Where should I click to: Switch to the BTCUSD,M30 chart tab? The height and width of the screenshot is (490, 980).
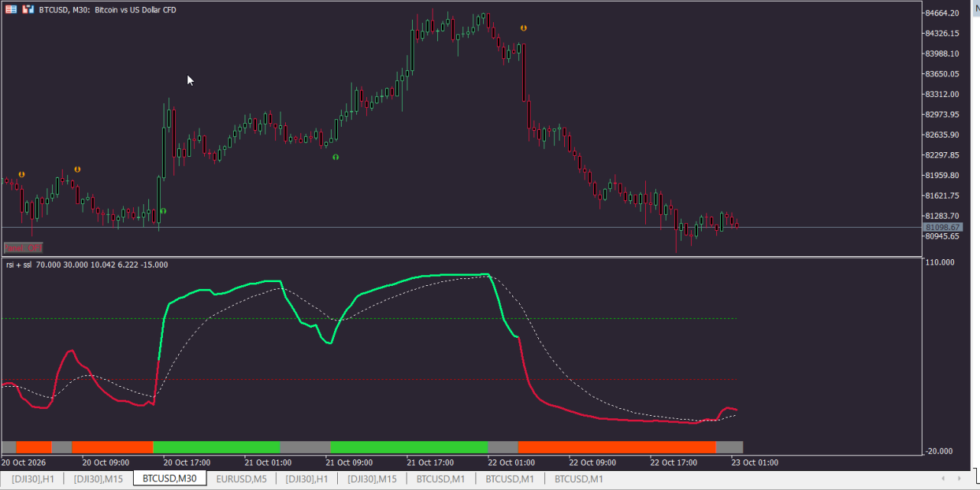click(170, 479)
